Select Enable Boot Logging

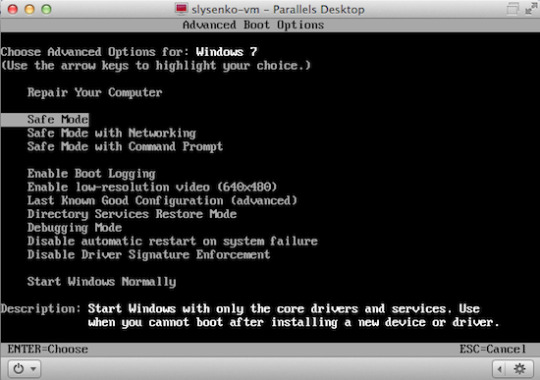pyautogui.click(x=91, y=174)
